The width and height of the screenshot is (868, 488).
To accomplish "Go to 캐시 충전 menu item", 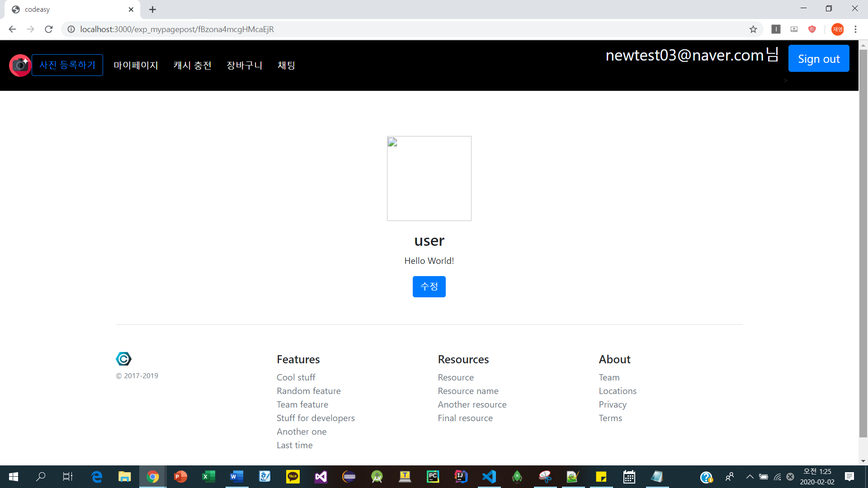I will coord(192,66).
